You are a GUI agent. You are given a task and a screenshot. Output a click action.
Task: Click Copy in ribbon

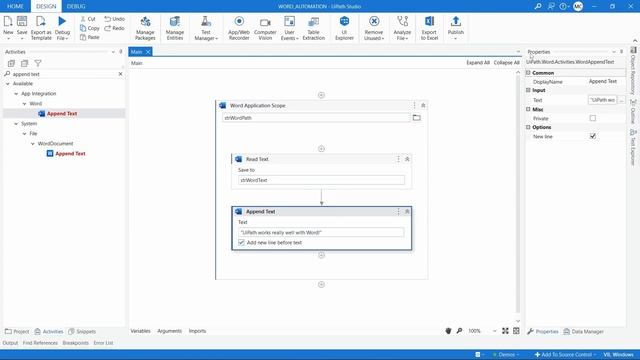pos(89,28)
